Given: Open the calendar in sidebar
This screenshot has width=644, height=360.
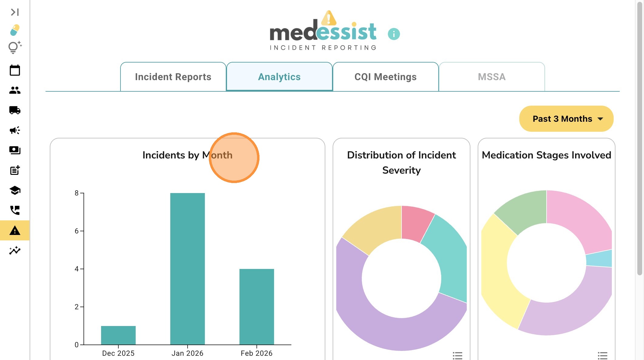Looking at the screenshot, I should click(x=15, y=70).
